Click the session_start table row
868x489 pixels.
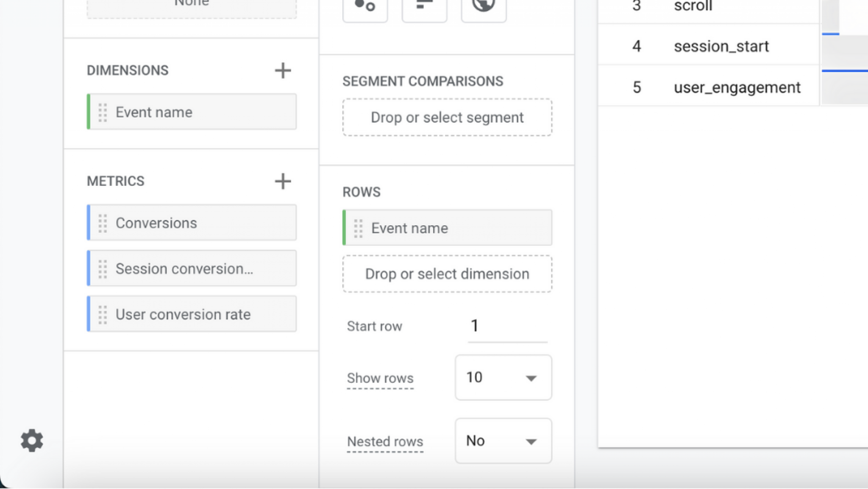[x=721, y=46]
